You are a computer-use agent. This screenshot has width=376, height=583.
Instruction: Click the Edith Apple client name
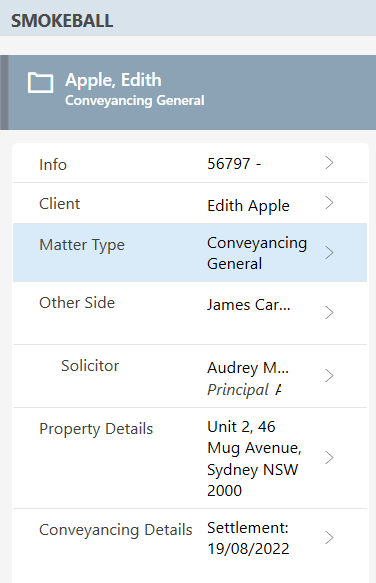[248, 206]
